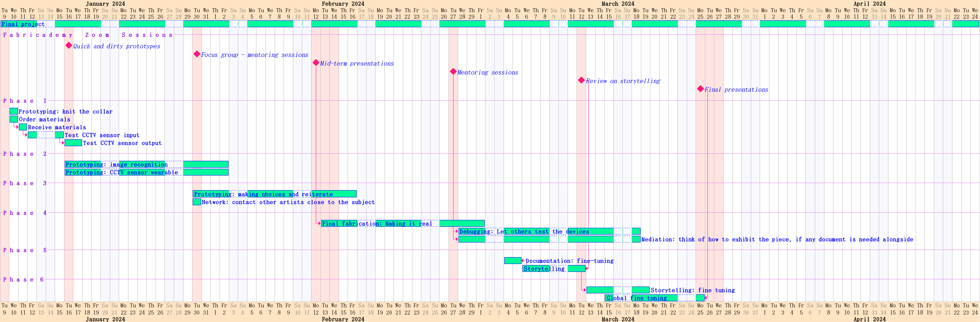Click the Final presentations milestone diamond

point(700,89)
